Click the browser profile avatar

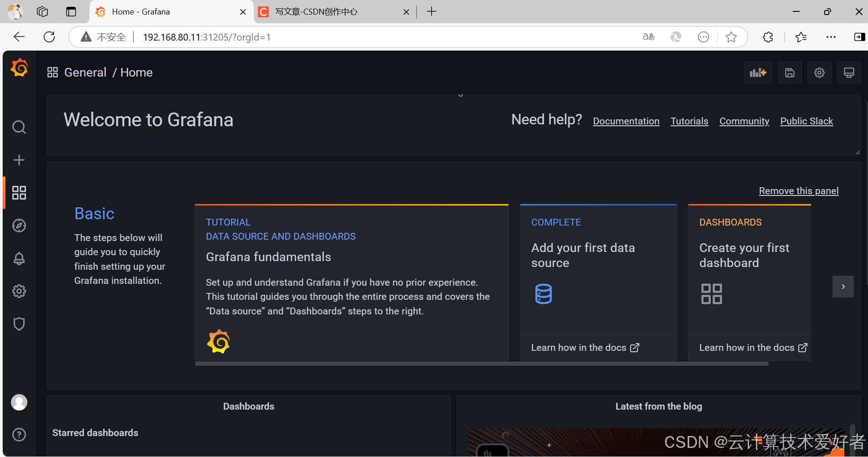(x=15, y=11)
